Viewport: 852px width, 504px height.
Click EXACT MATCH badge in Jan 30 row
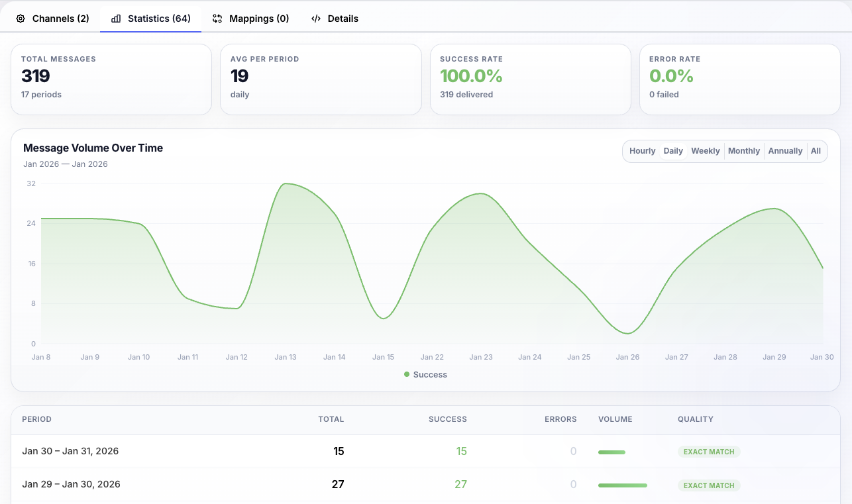tap(709, 452)
